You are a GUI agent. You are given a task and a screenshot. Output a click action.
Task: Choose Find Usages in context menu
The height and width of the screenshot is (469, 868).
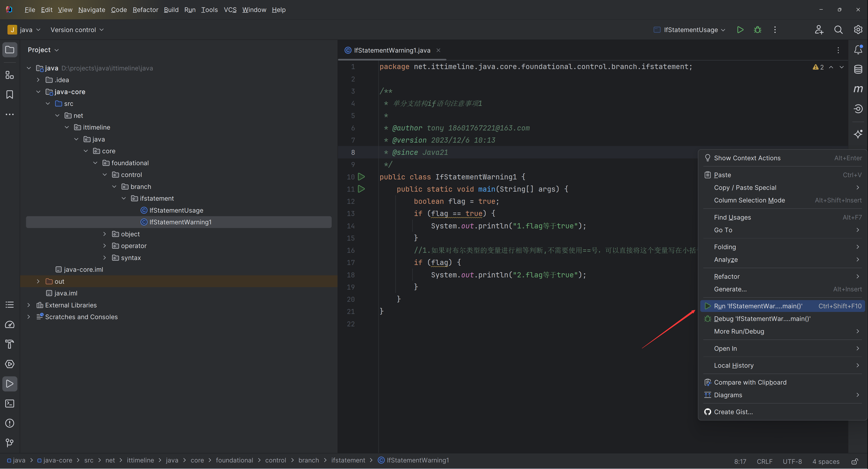(x=782, y=217)
